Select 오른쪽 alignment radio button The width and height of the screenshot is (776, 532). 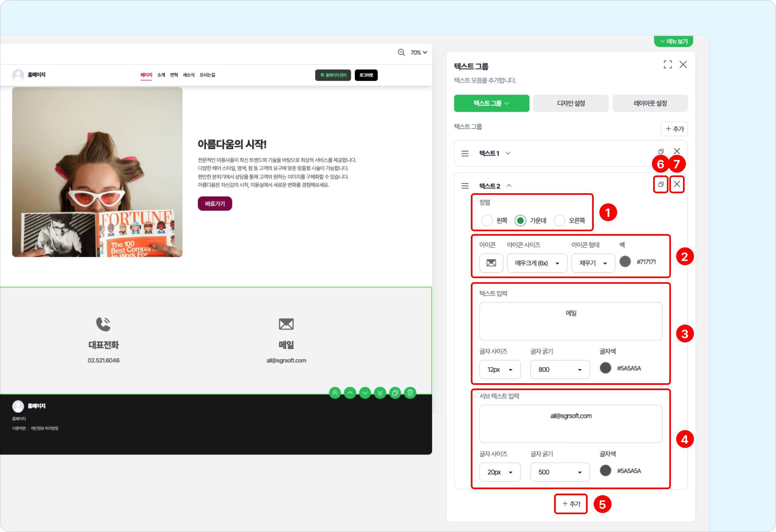559,221
